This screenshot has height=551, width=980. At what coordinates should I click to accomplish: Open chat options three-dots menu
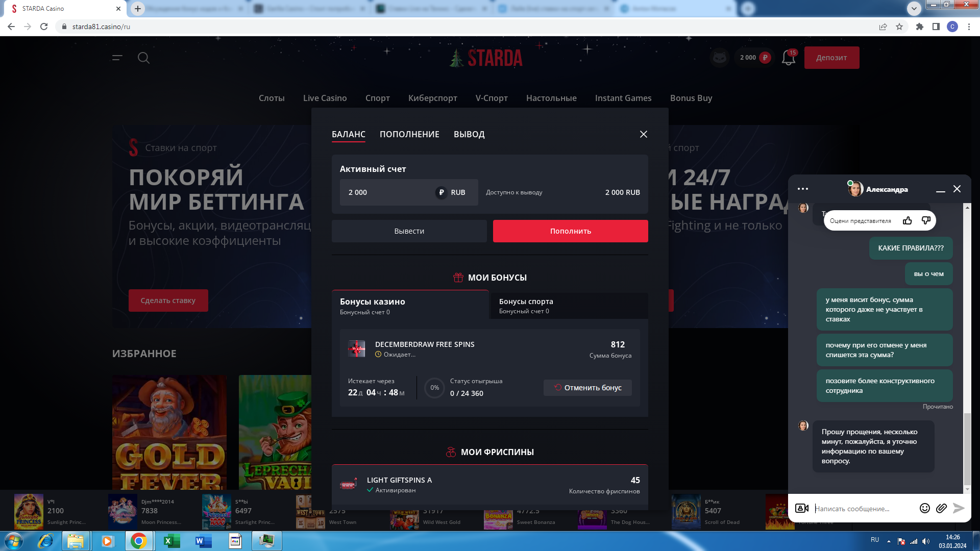803,189
